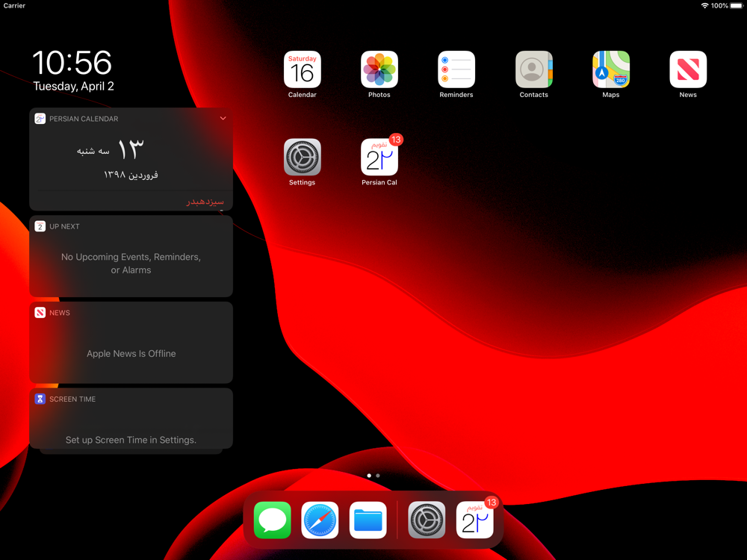747x560 pixels.
Task: Tap the Up Next widget
Action: coord(131,263)
